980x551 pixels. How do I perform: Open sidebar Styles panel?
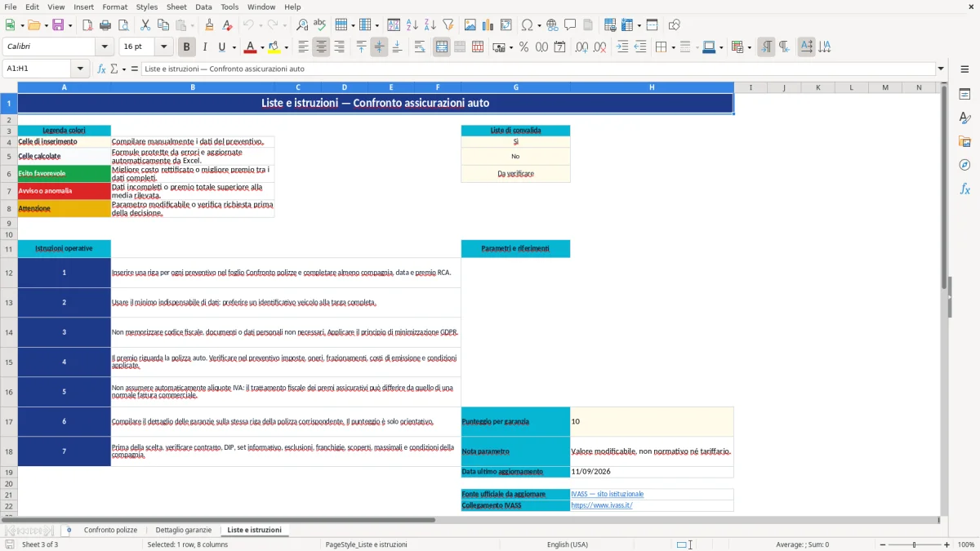[964, 118]
